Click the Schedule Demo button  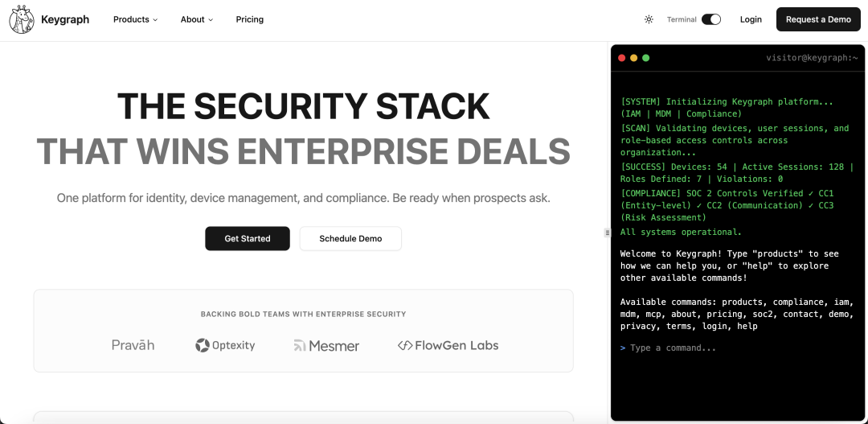350,238
